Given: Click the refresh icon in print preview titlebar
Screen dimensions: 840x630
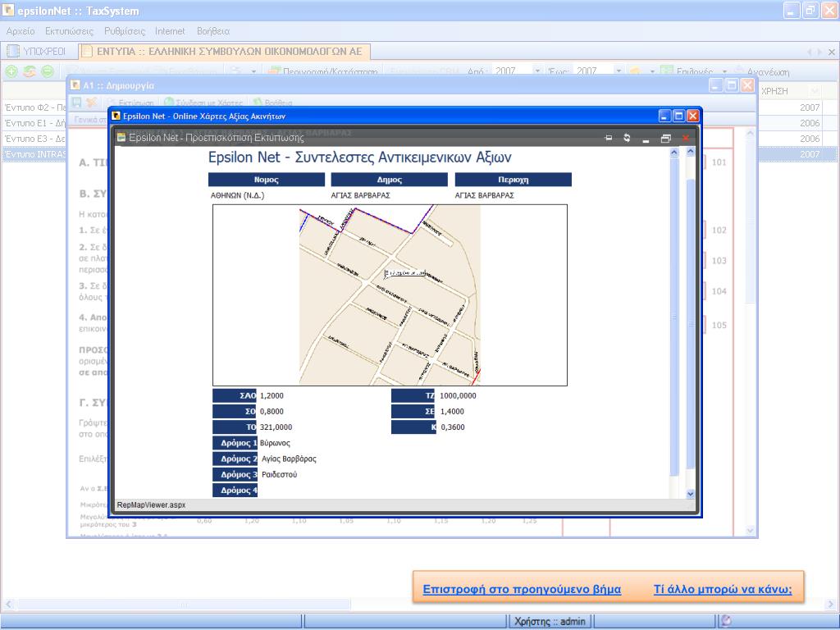Looking at the screenshot, I should [x=627, y=138].
